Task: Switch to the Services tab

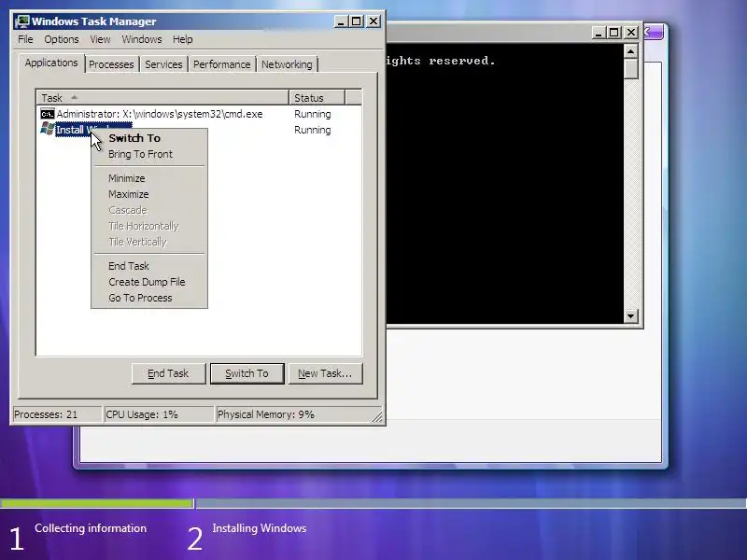Action: pos(163,64)
